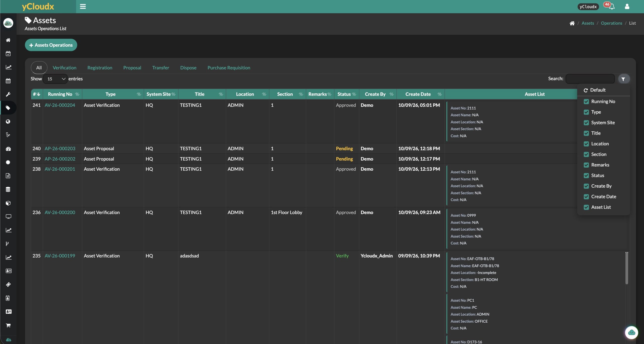Uncheck the Remarks column checkbox
The image size is (644, 344).
586,165
